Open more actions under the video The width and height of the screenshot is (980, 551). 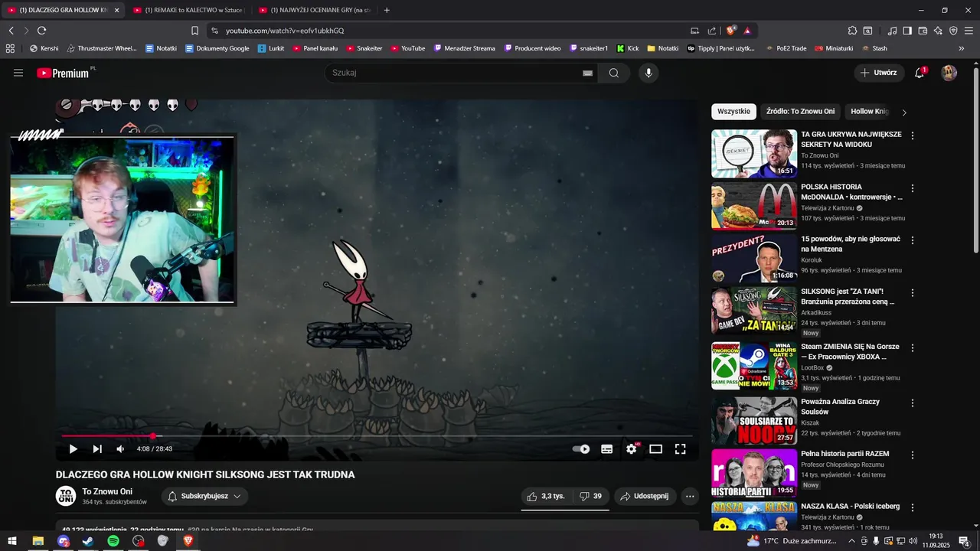tap(690, 496)
